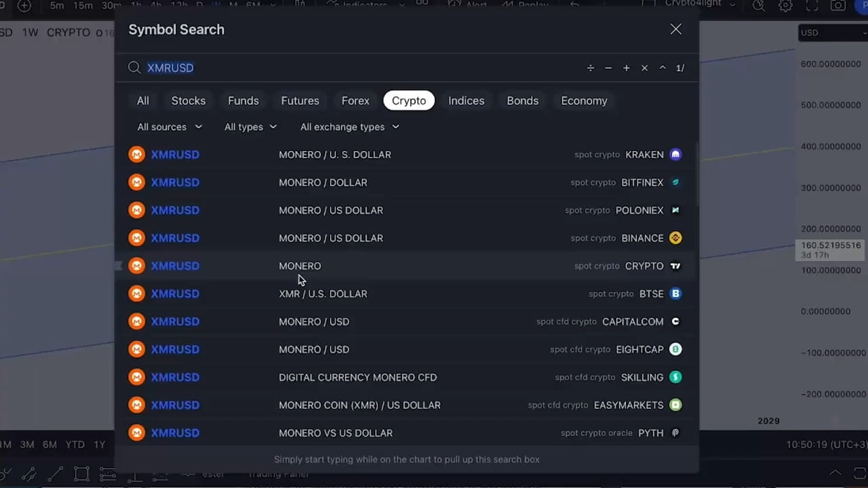Close the Symbol Search dialog
This screenshot has height=488, width=868.
pyautogui.click(x=675, y=29)
